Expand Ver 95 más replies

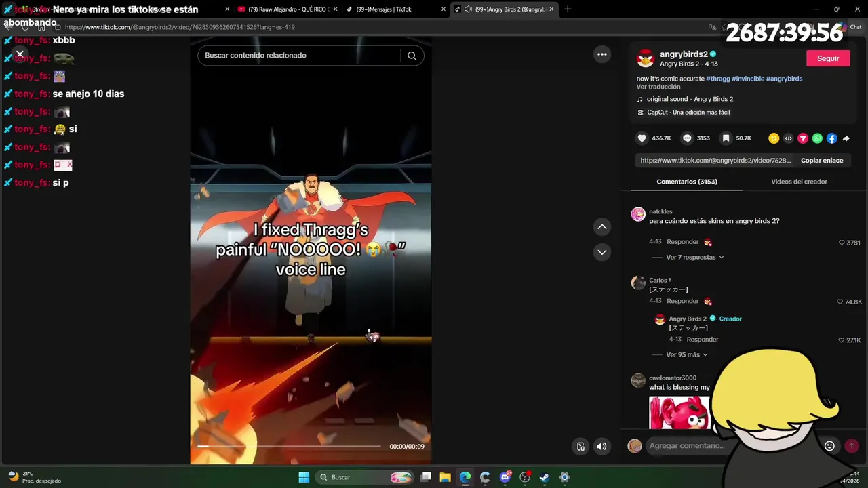(687, 355)
